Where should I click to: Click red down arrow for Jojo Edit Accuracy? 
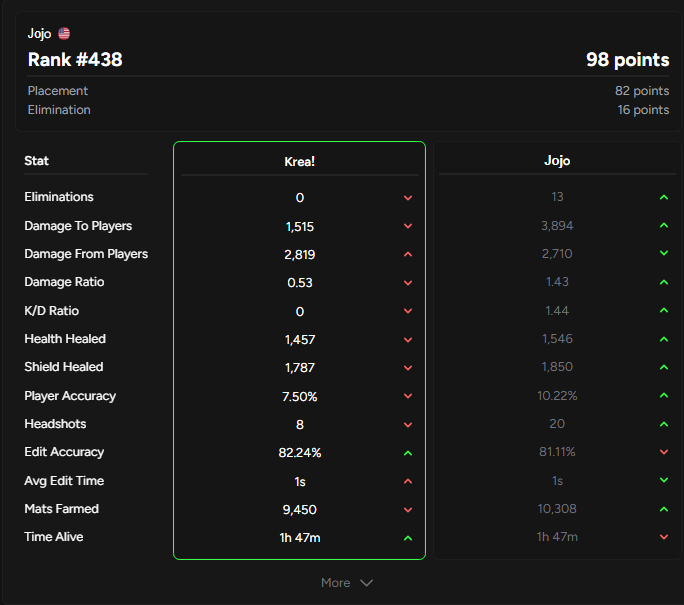point(664,452)
